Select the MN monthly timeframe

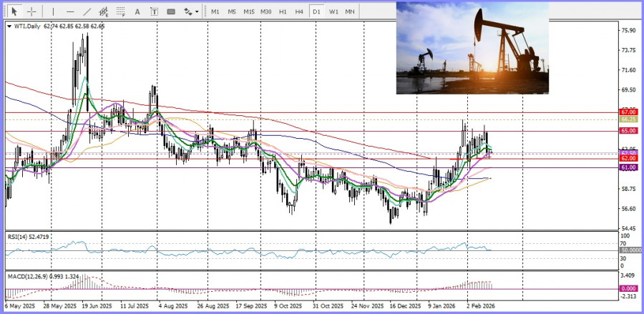point(350,11)
